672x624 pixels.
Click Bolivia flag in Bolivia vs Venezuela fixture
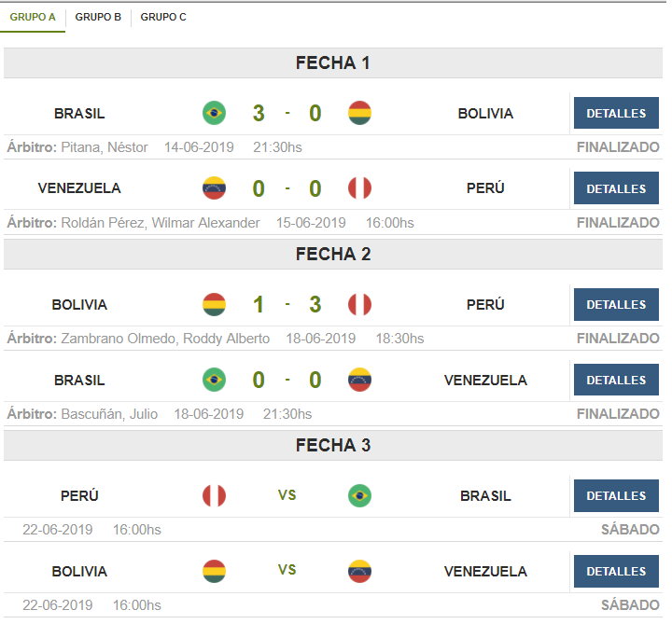(x=214, y=572)
